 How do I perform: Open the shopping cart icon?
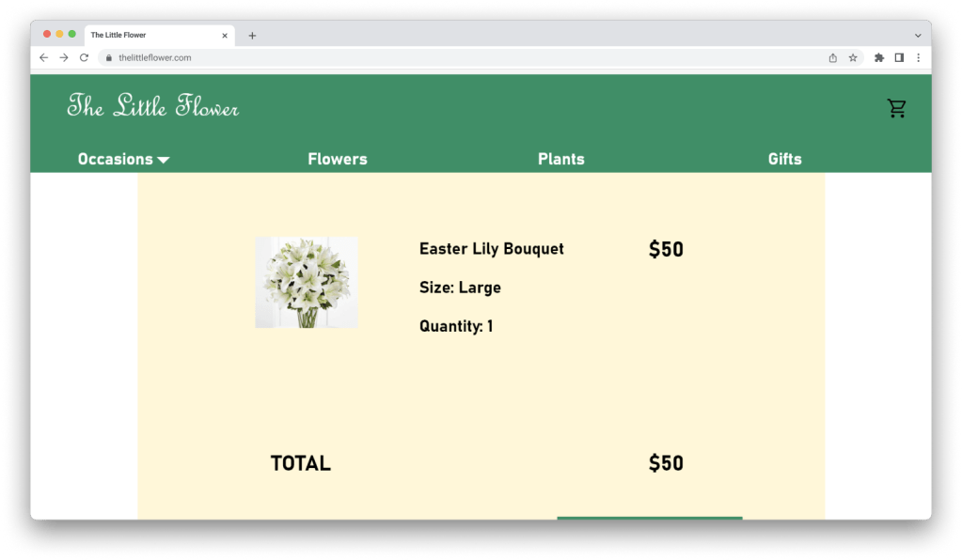tap(896, 108)
